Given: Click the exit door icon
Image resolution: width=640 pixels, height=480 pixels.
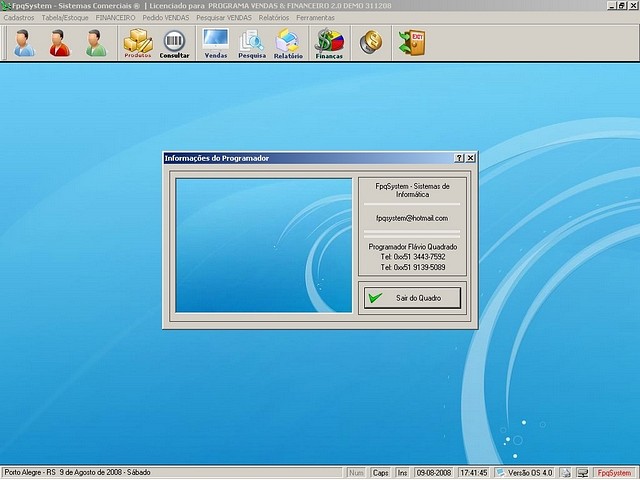Looking at the screenshot, I should (412, 42).
